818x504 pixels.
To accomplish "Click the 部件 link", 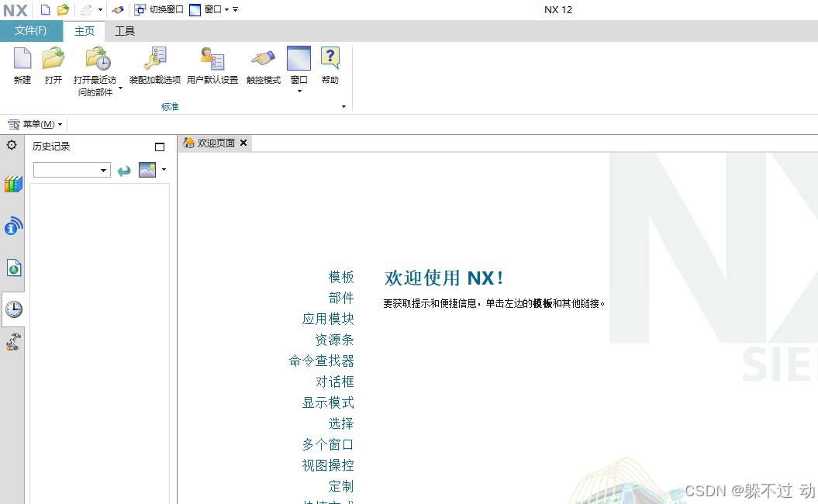I will click(341, 298).
